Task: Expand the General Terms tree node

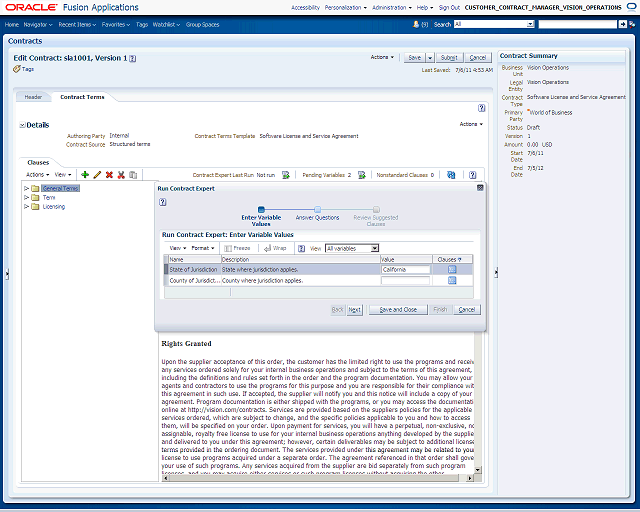Action: coord(26,188)
